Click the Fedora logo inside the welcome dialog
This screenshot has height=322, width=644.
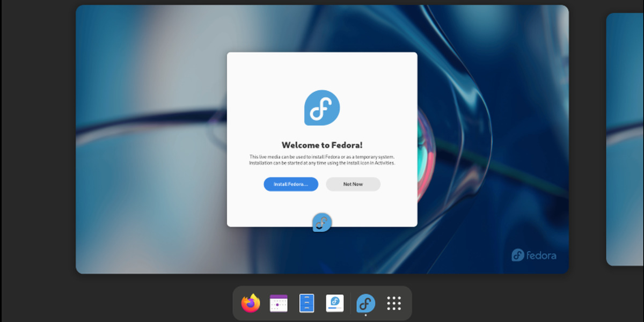(x=321, y=107)
